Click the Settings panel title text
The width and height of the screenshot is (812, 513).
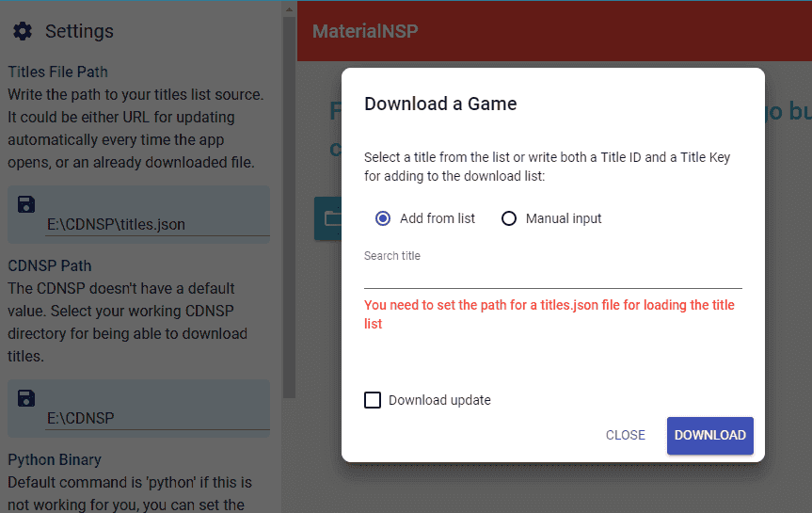click(x=79, y=31)
